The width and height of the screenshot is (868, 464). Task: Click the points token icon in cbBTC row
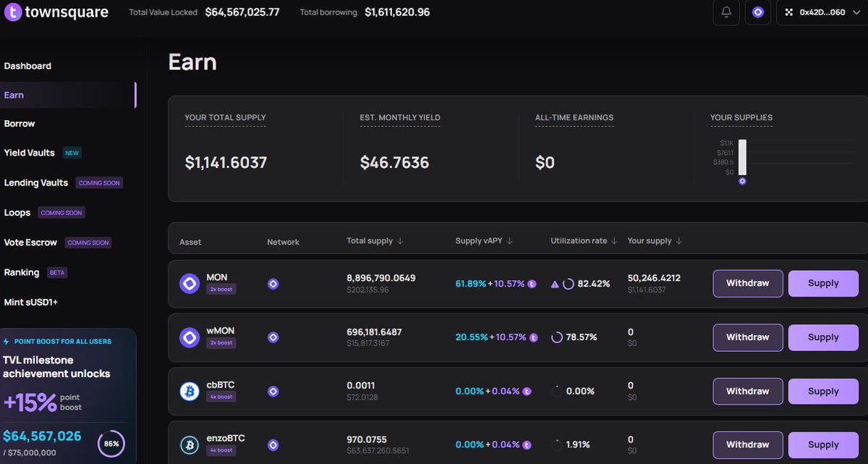pos(527,391)
